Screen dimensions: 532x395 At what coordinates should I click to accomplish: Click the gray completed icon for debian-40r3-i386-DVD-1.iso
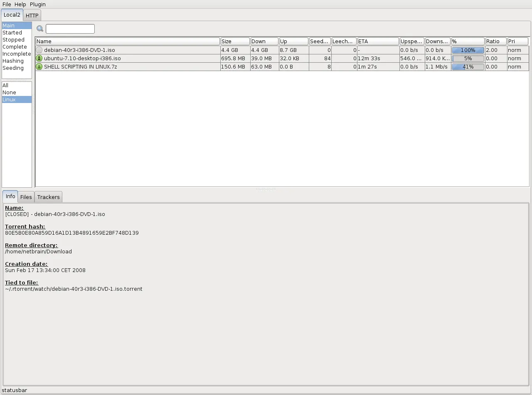[x=39, y=50]
